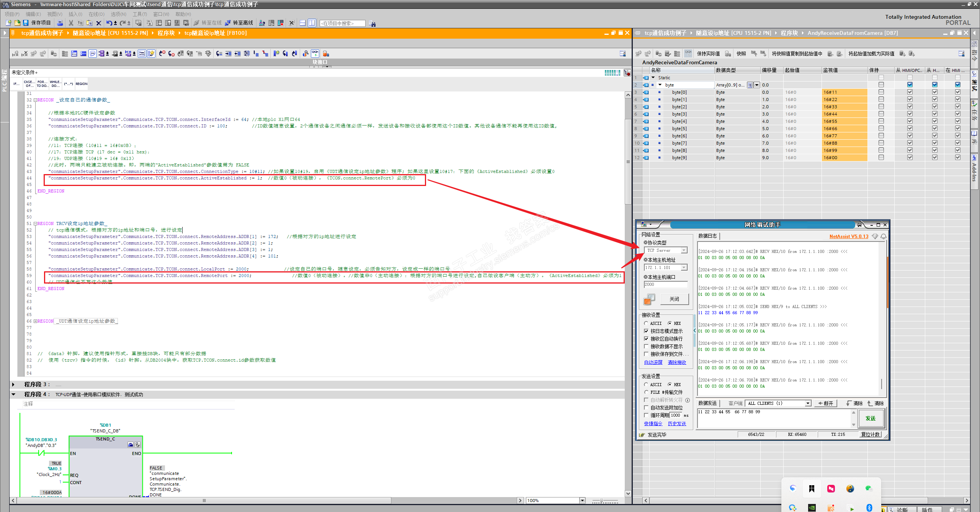The width and height of the screenshot is (980, 512).
Task: Open the 协议类型 TCP Server dropdown
Action: point(684,250)
